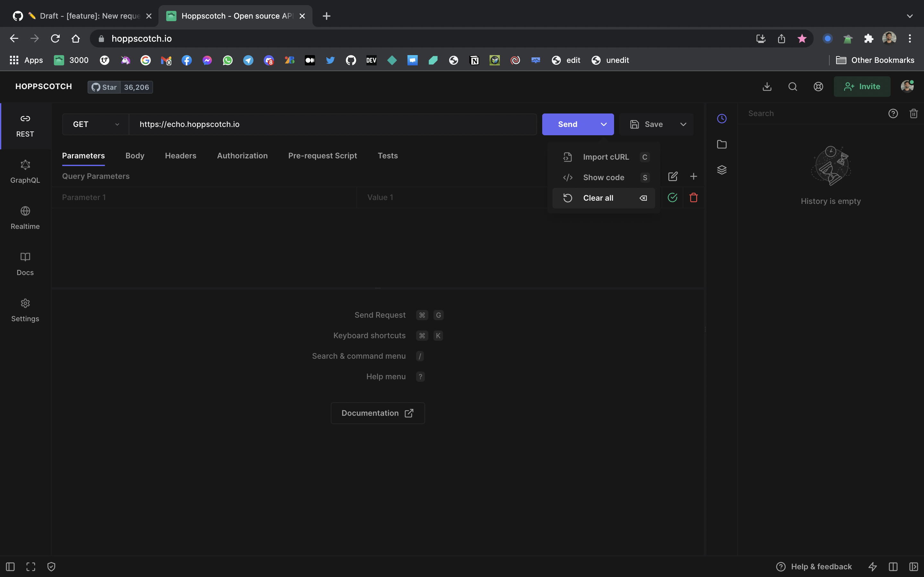Expand the Save options chevron
The width and height of the screenshot is (924, 577).
click(x=683, y=124)
